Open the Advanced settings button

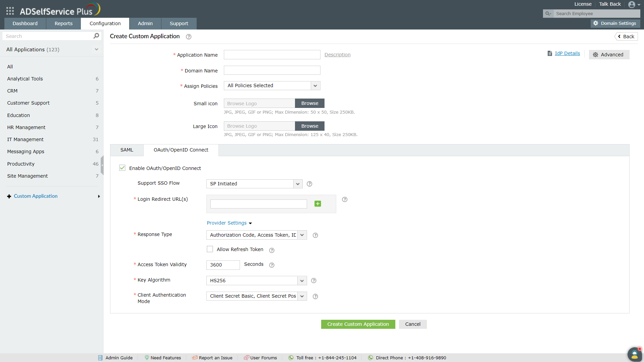pos(609,55)
